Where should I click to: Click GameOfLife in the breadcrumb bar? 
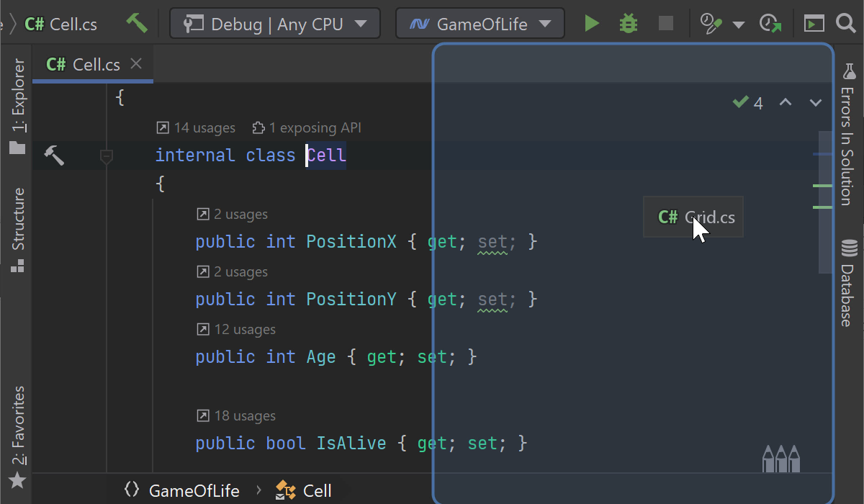tap(193, 490)
